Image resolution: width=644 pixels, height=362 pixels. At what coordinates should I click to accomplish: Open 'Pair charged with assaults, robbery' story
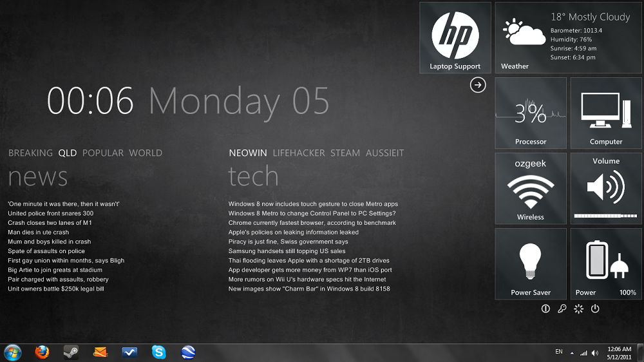click(x=59, y=280)
